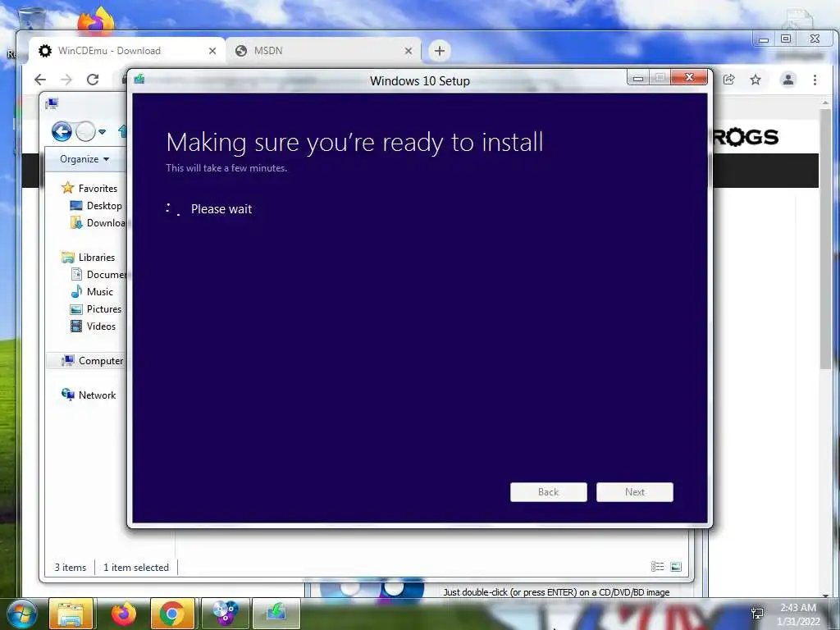
Task: Select Libraries in Explorer navigation pane
Action: (x=89, y=257)
